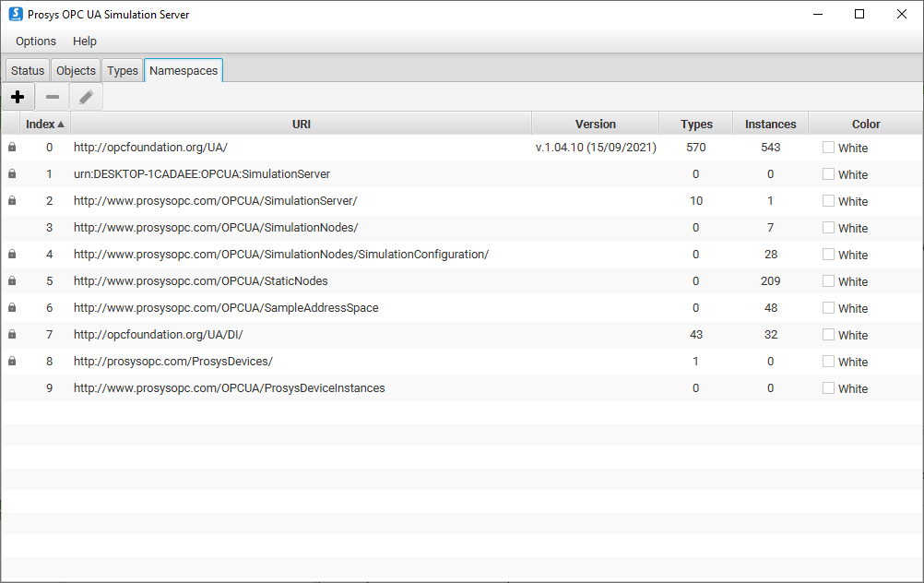The image size is (924, 583).
Task: Sort table by the Instances column header
Action: pos(770,124)
